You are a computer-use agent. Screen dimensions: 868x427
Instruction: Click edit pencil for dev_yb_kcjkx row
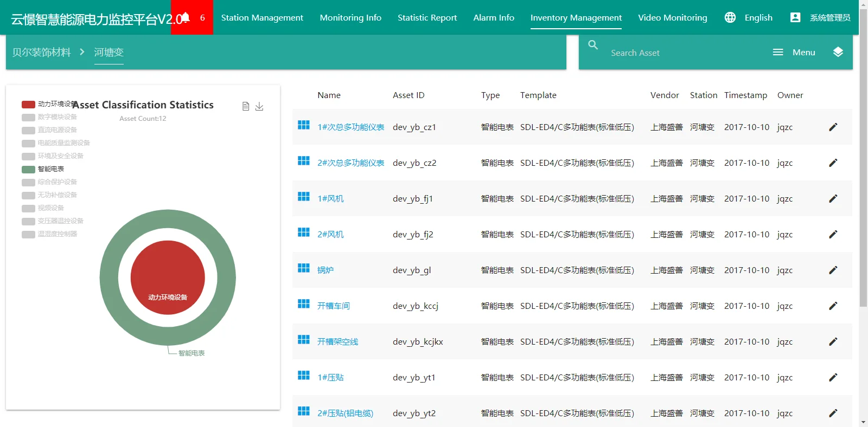coord(833,342)
